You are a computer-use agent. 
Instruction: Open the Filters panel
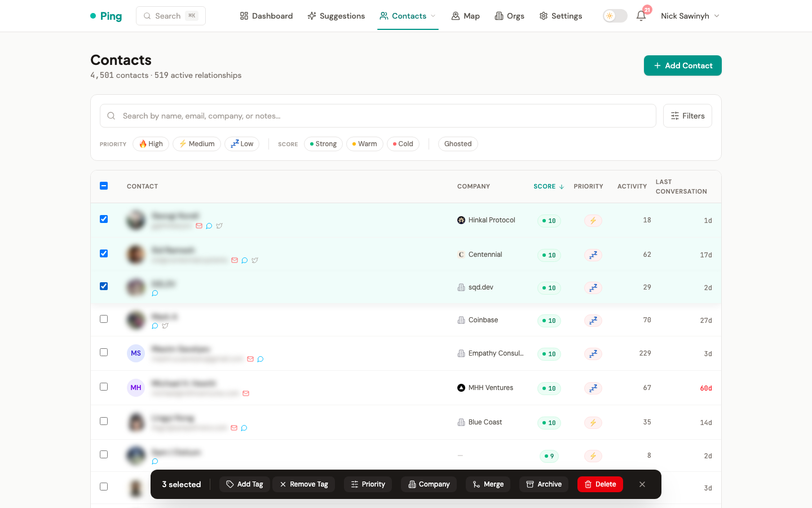687,116
